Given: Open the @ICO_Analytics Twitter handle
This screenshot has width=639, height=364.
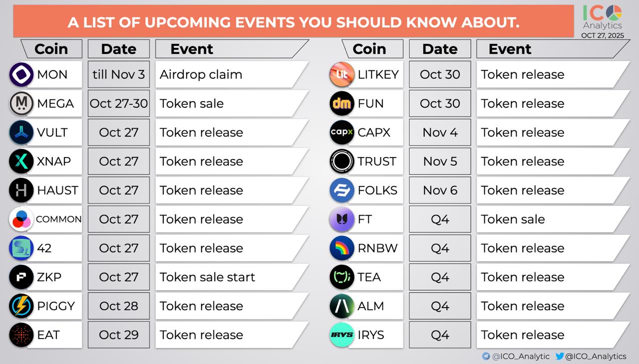Looking at the screenshot, I should tap(596, 357).
